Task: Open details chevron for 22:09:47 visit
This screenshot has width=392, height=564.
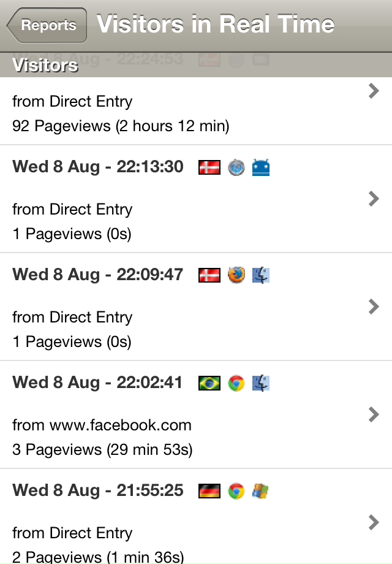Action: point(374,307)
